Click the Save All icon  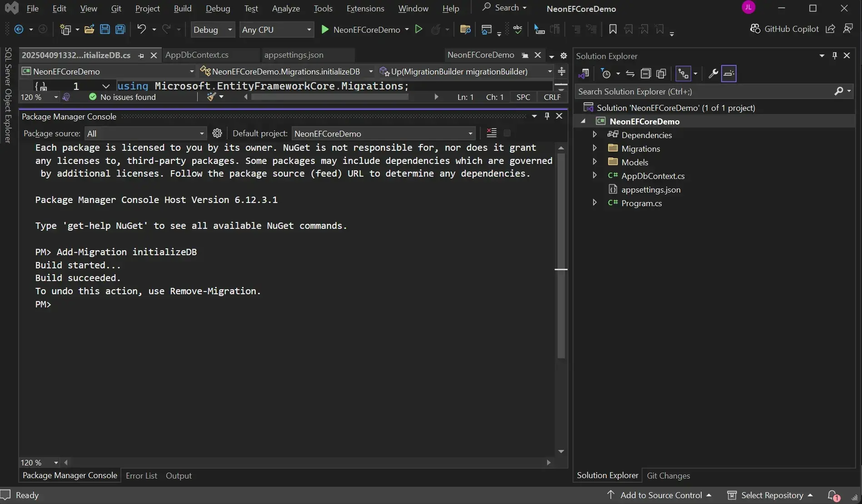pos(120,30)
